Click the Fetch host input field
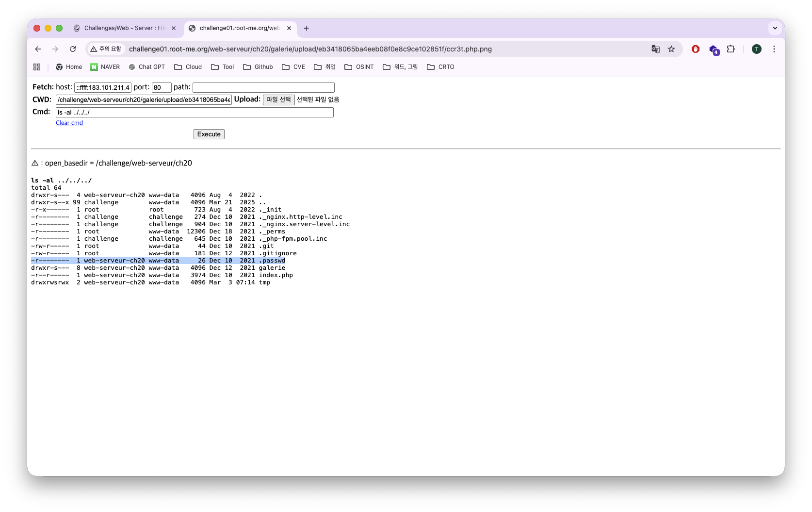Image resolution: width=812 pixels, height=512 pixels. pyautogui.click(x=103, y=87)
